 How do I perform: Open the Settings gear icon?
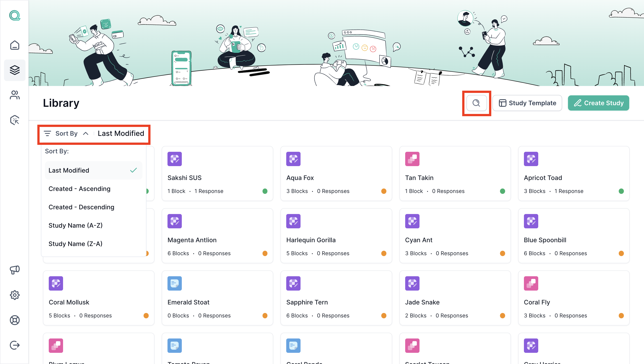click(x=15, y=295)
